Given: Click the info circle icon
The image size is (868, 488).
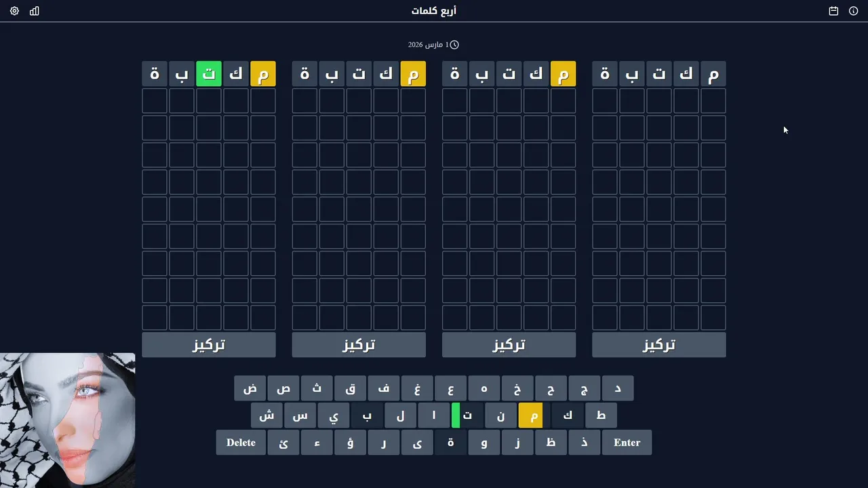Looking at the screenshot, I should (854, 11).
